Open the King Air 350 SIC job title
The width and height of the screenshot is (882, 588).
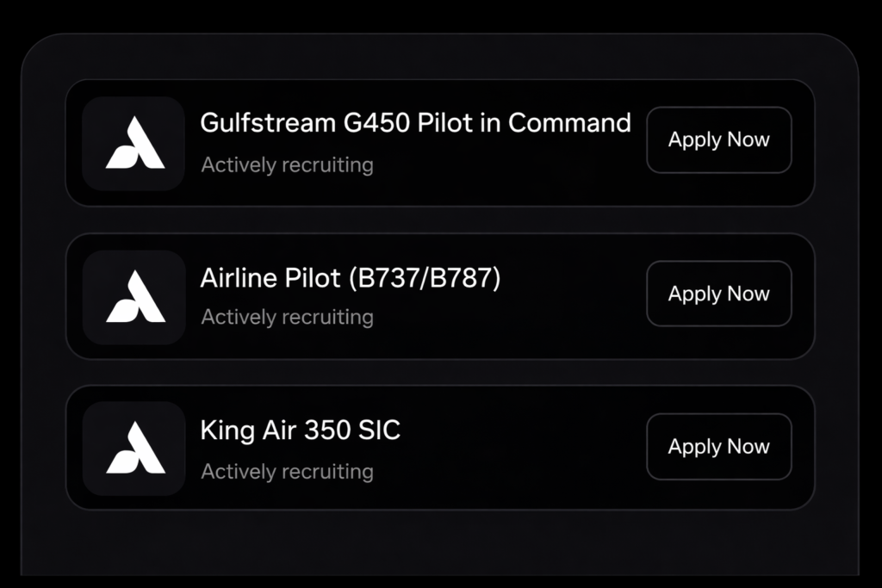(300, 430)
